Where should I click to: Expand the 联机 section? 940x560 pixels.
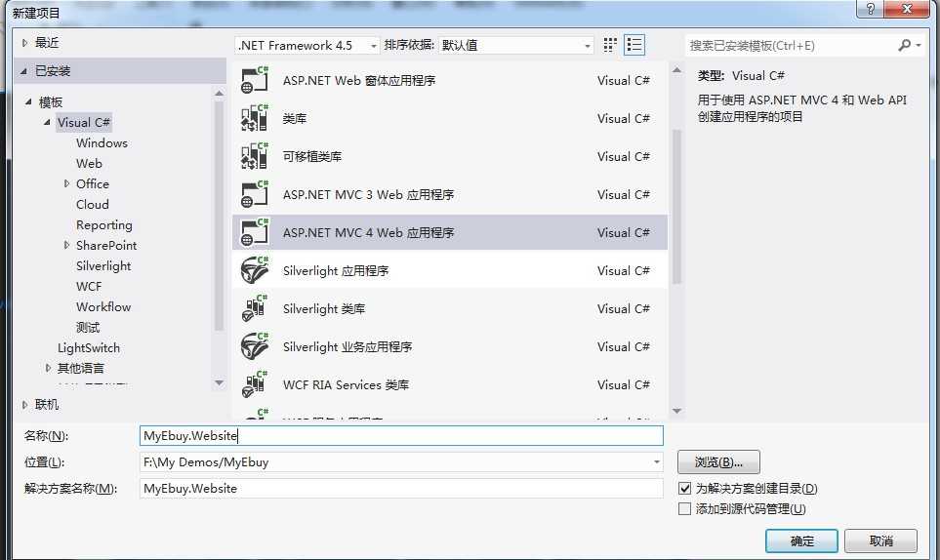tap(24, 405)
